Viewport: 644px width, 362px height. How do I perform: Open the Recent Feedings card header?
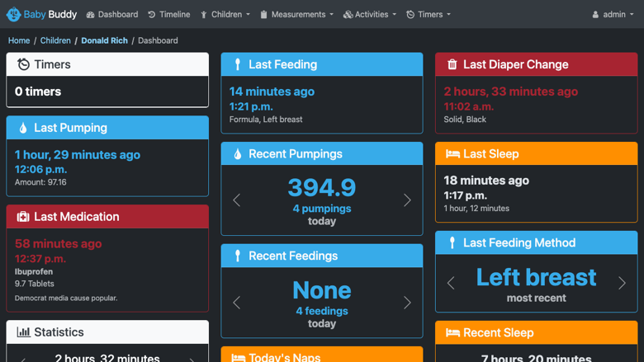322,256
